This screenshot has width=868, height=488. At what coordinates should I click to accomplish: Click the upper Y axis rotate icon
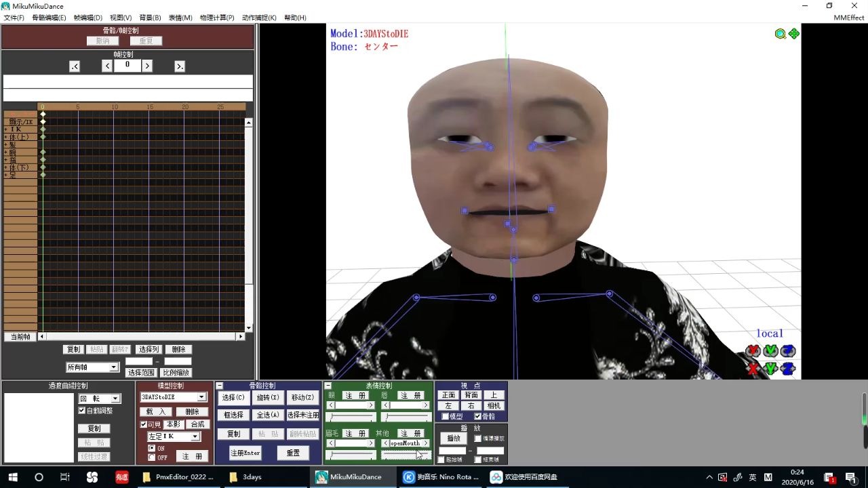point(770,351)
